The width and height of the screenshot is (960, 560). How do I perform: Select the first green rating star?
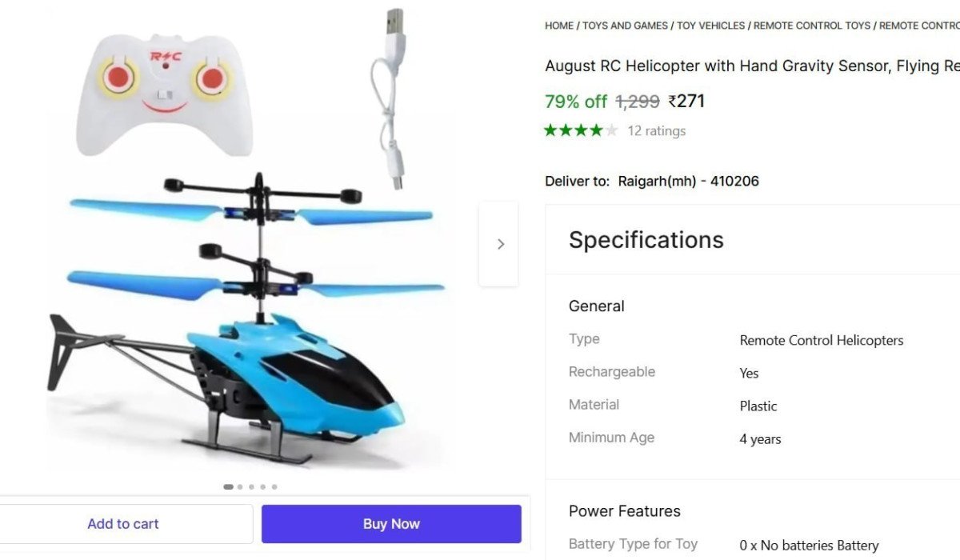[x=550, y=130]
